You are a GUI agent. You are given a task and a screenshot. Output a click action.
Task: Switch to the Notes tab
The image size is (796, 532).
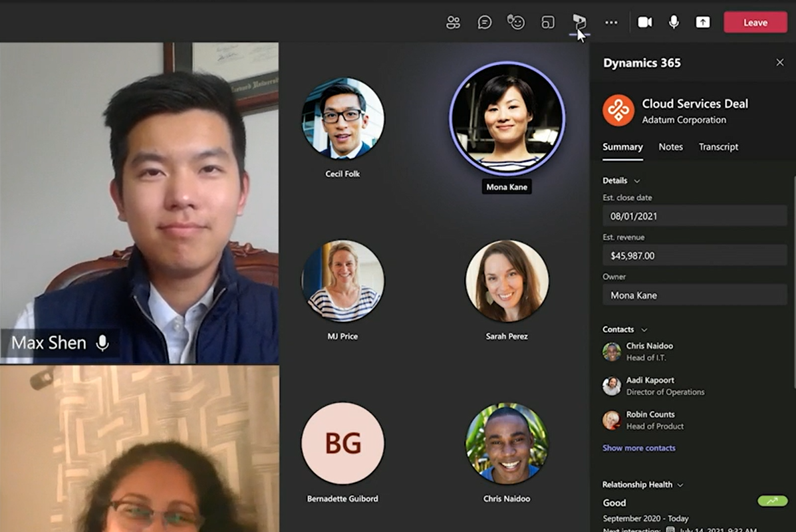[670, 147]
